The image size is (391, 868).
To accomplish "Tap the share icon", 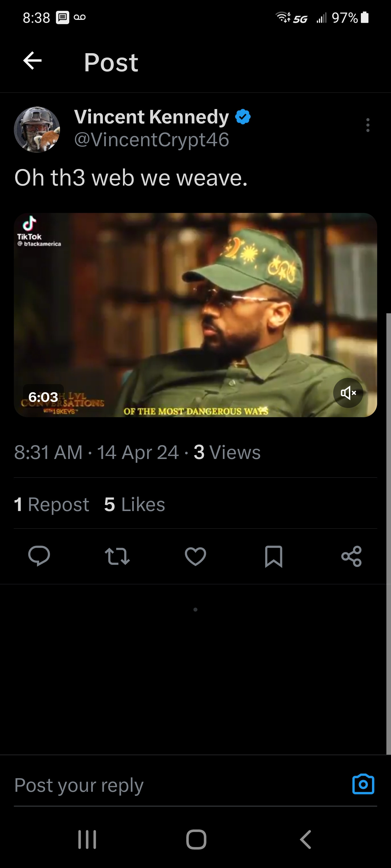I will point(351,556).
